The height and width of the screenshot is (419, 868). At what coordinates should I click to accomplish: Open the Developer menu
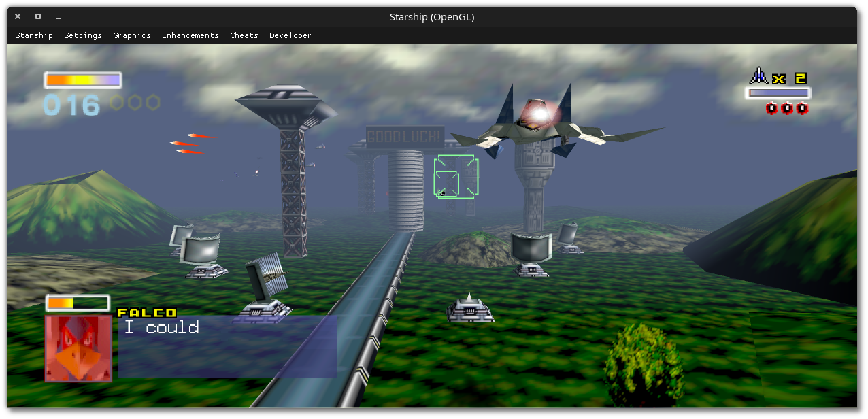(x=290, y=35)
